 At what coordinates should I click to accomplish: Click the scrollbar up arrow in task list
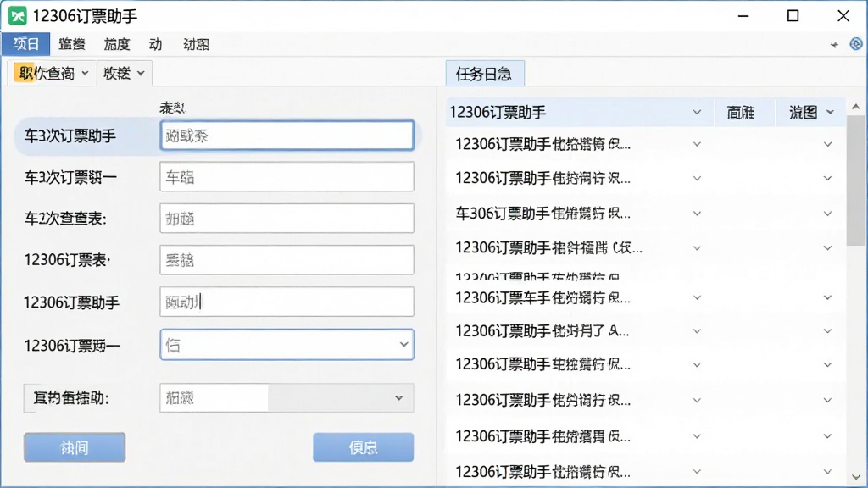tap(856, 107)
